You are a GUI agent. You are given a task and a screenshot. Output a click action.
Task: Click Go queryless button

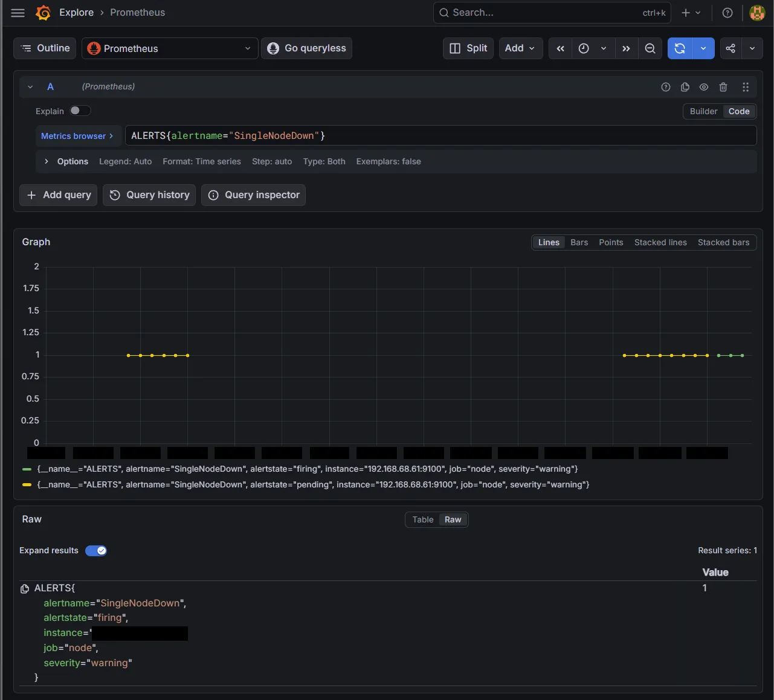click(x=306, y=48)
